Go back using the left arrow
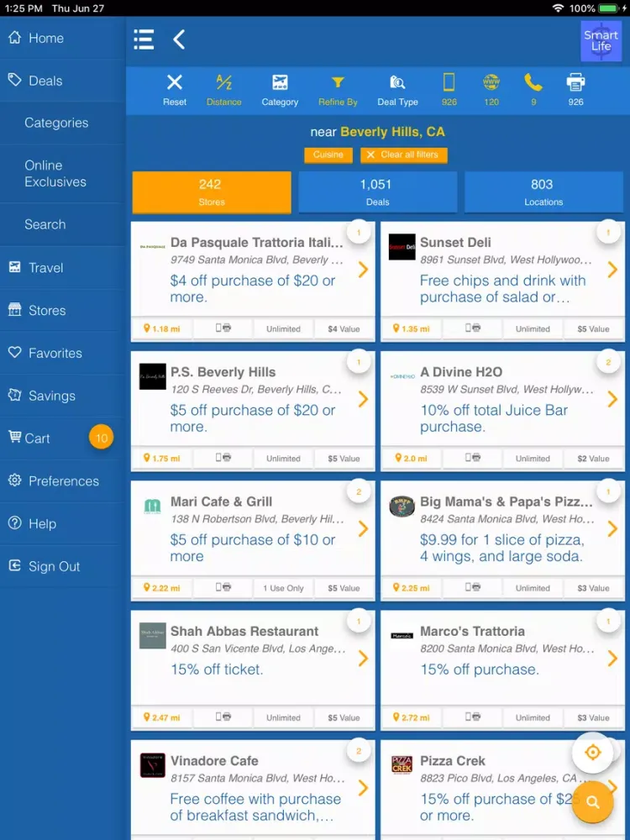 179,39
